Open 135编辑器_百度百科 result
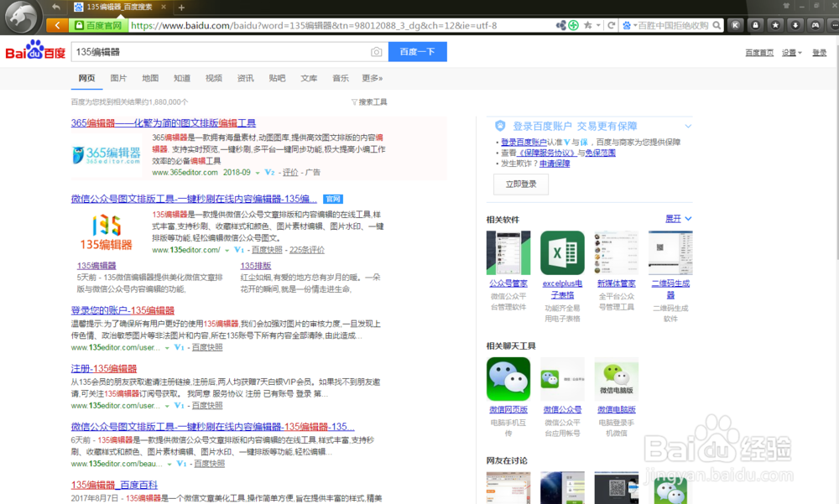The image size is (839, 504). point(114,485)
